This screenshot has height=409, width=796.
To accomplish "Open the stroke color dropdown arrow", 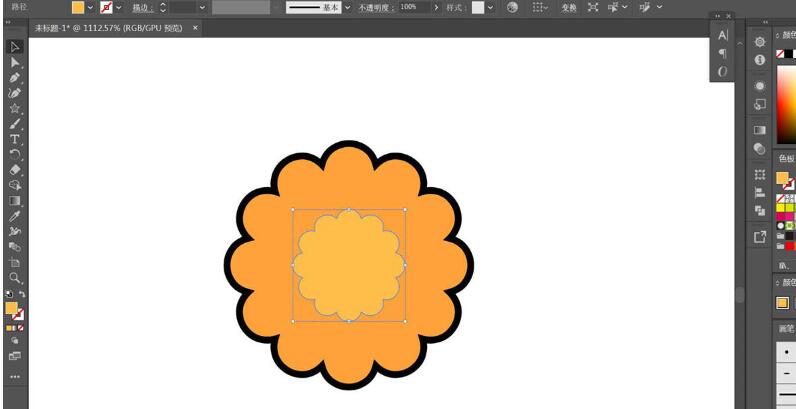I will click(119, 7).
